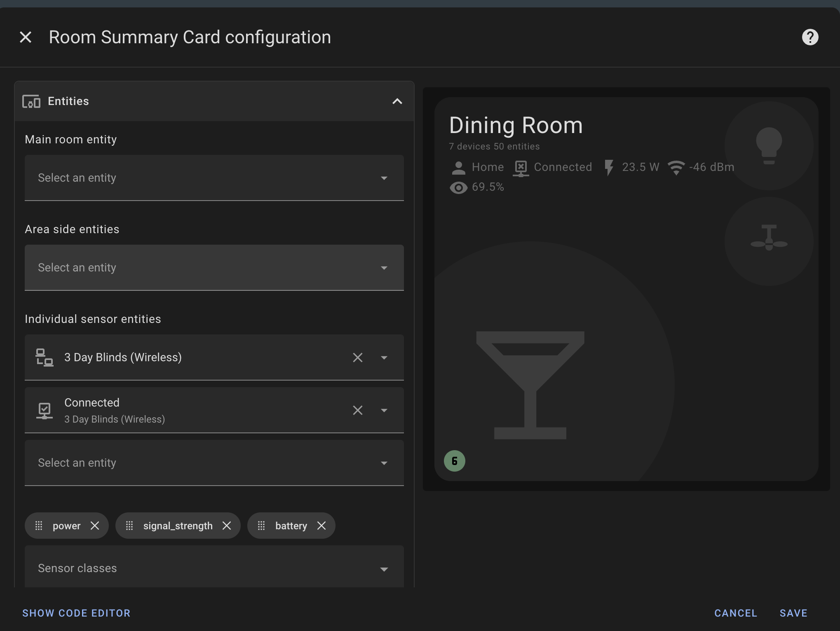This screenshot has width=840, height=631.
Task: Open the Area side entities selector
Action: click(x=384, y=268)
